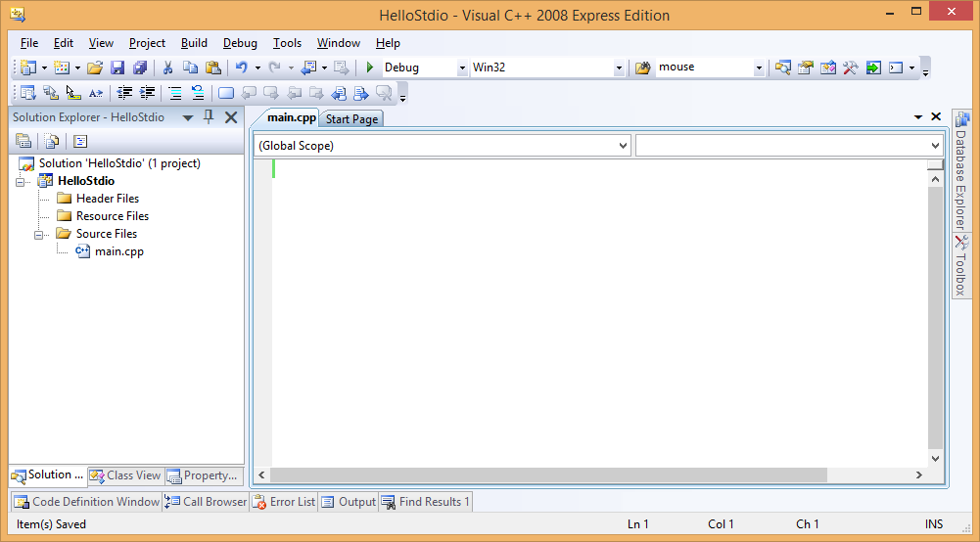Toggle Auto Hide pin on Solution Explorer
The height and width of the screenshot is (542, 980).
click(x=210, y=116)
